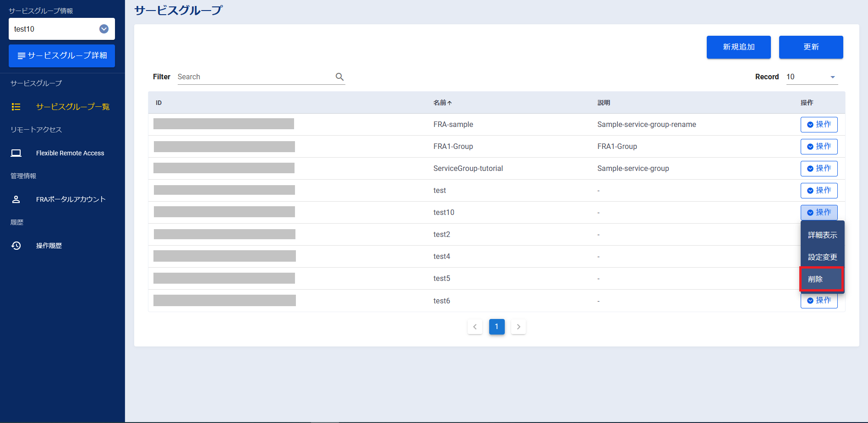
Task: Choose 詳細表示 in the operation menu
Action: pyautogui.click(x=822, y=235)
